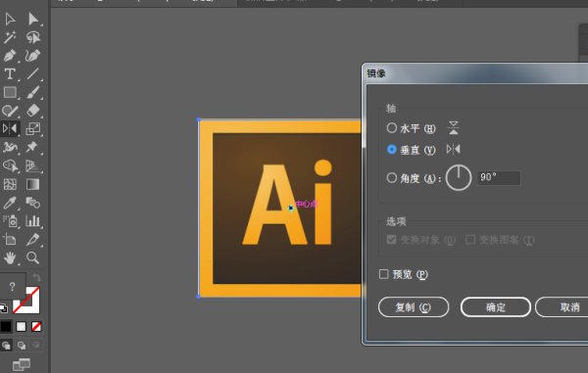The width and height of the screenshot is (588, 373).
Task: Choose the Line Segment tool
Action: (33, 73)
